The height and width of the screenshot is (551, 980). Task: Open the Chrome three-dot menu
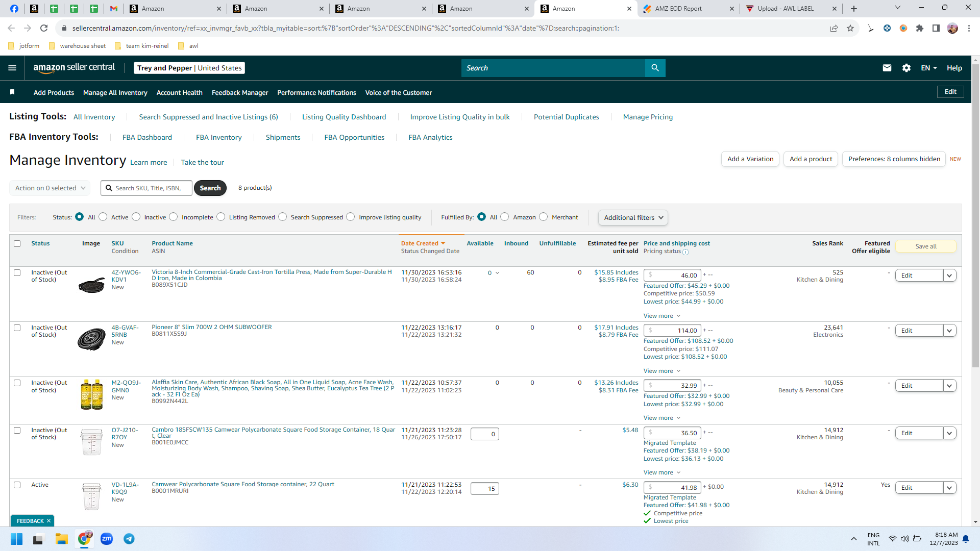[x=969, y=28]
